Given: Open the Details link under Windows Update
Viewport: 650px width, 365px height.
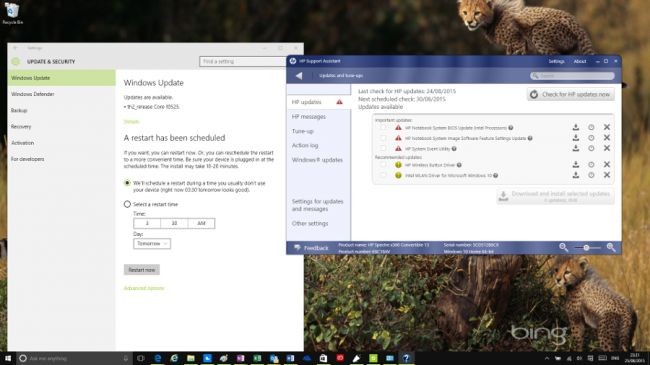Looking at the screenshot, I should [x=131, y=122].
